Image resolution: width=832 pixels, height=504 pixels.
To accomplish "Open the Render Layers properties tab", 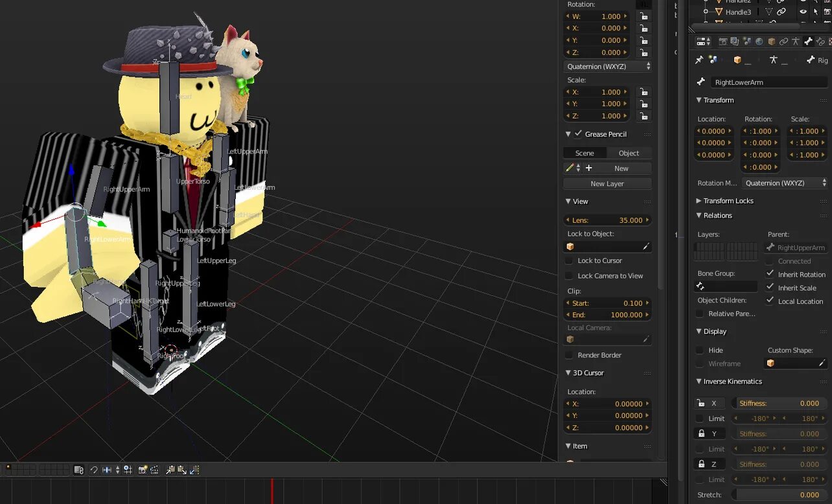I will [735, 41].
